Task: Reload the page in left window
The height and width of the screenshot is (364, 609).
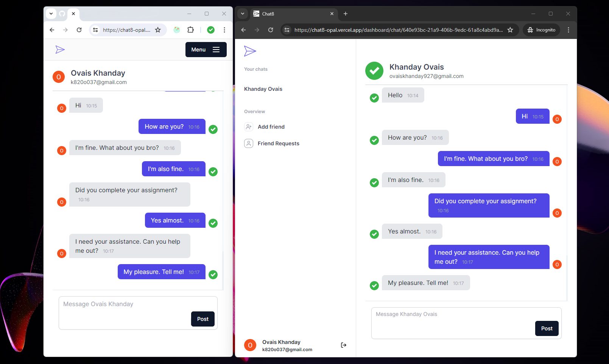Action: click(x=79, y=30)
